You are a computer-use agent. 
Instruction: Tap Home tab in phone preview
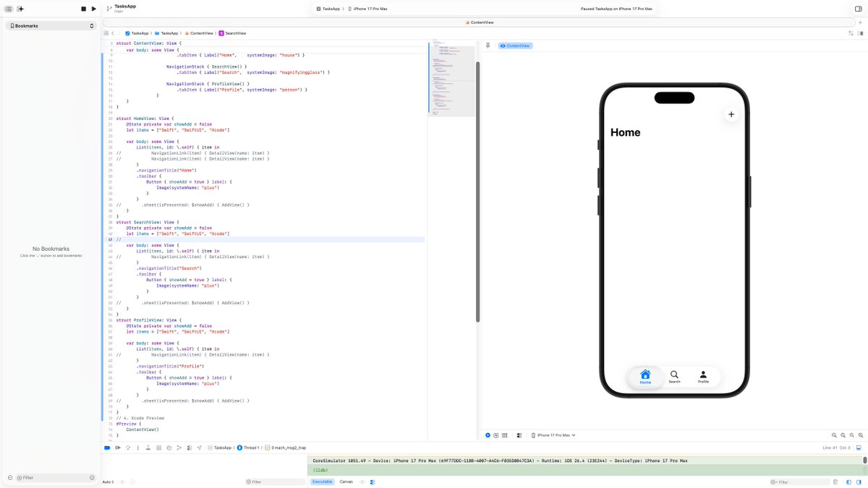coord(645,377)
